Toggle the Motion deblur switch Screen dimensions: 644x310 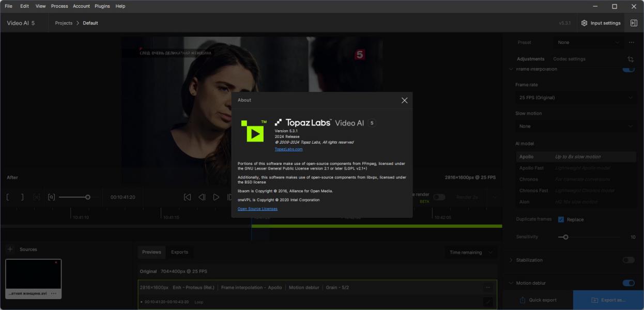[628, 283]
